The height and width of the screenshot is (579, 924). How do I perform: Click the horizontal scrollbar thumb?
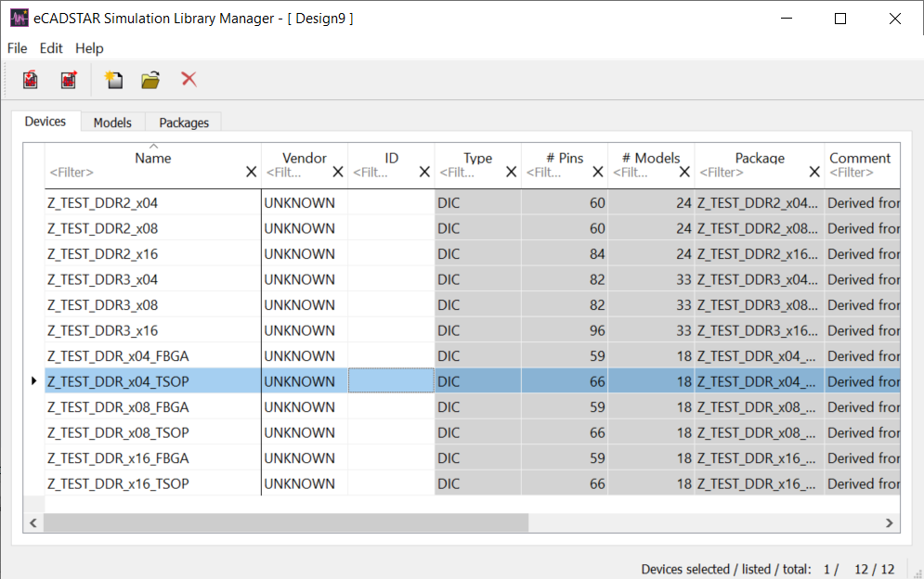(x=286, y=522)
